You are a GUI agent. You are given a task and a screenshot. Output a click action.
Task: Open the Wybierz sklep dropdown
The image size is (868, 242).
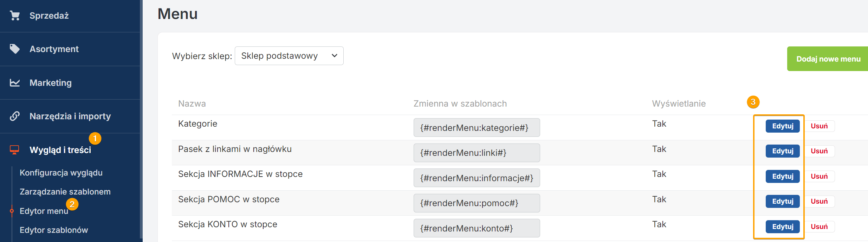pos(289,56)
